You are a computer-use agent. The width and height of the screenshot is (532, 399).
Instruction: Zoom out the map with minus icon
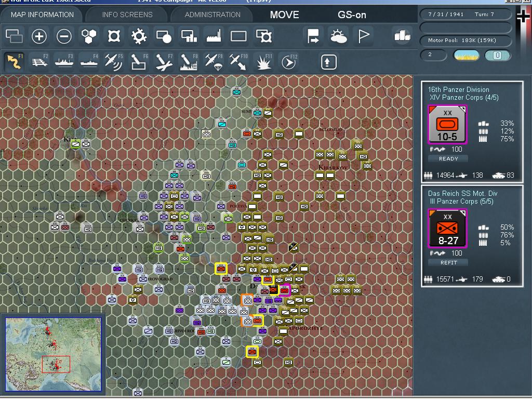click(64, 36)
